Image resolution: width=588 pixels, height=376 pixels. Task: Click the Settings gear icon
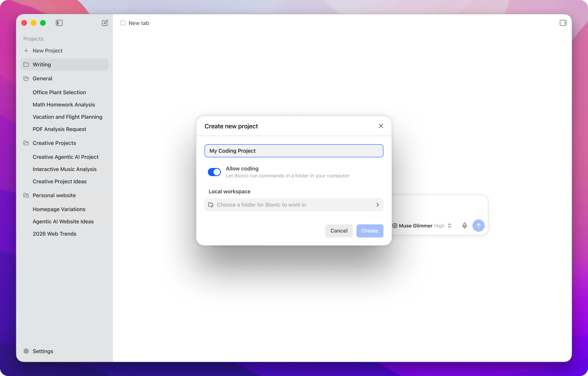(x=26, y=351)
